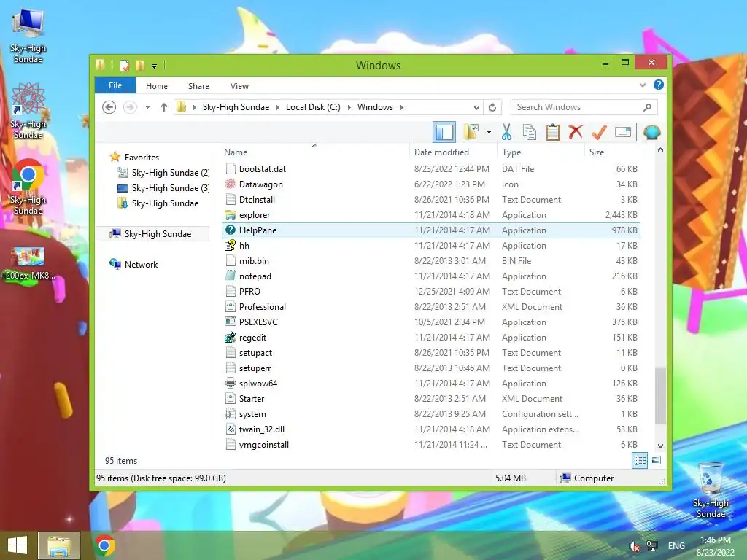
Task: Switch to Details view button in status bar
Action: 640,460
